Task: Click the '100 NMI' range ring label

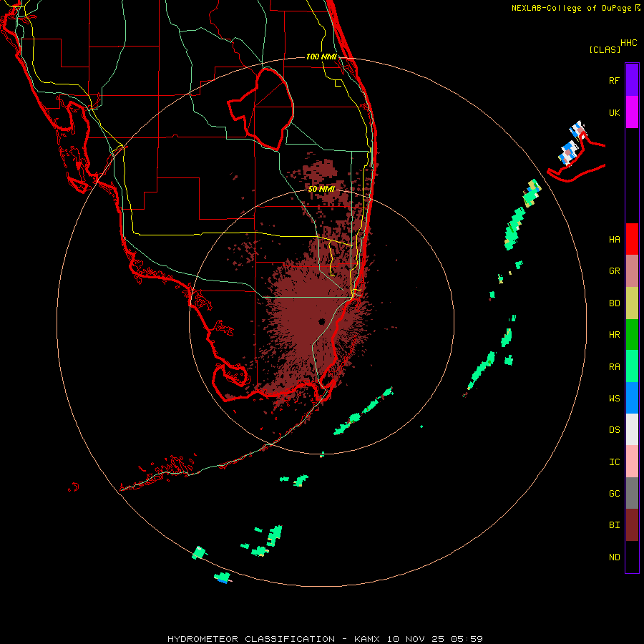Action: click(321, 57)
